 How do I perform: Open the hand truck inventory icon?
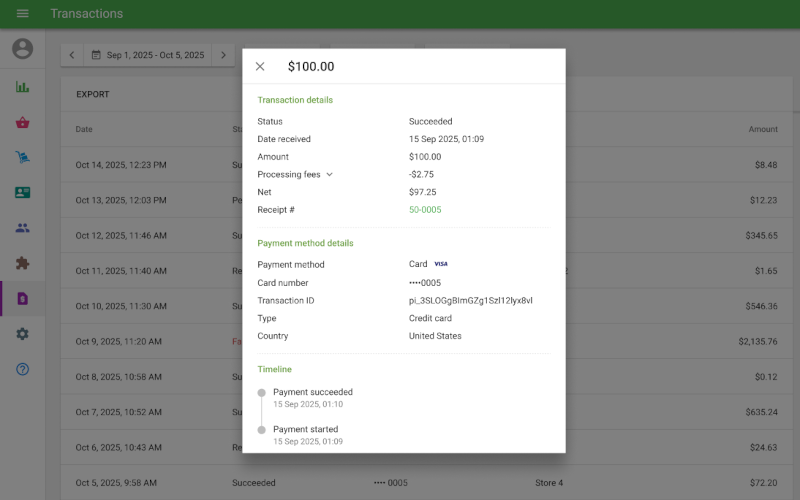tap(22, 157)
